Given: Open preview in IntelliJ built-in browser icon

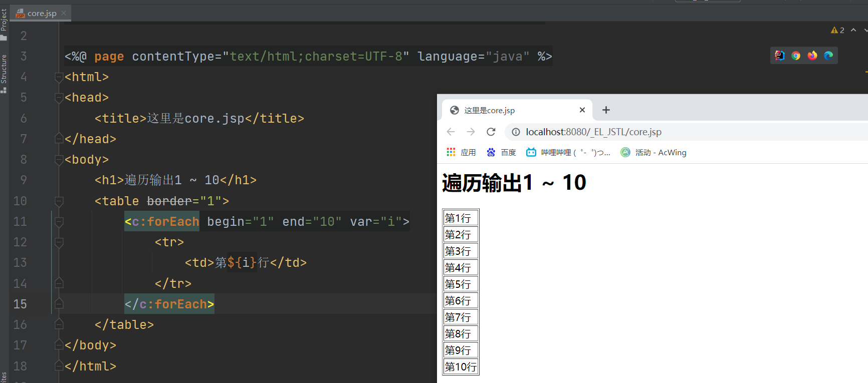Looking at the screenshot, I should (779, 56).
